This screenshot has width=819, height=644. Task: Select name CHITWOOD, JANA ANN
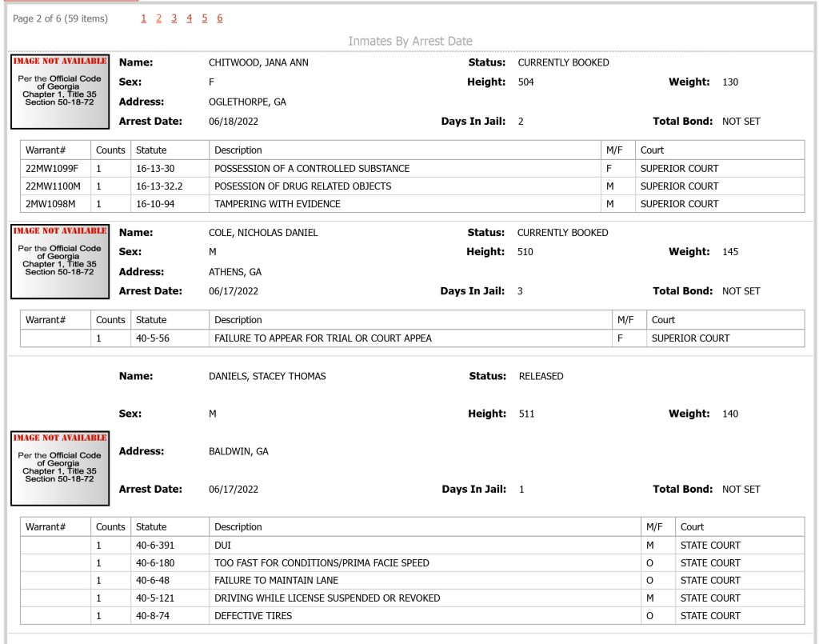coord(258,62)
